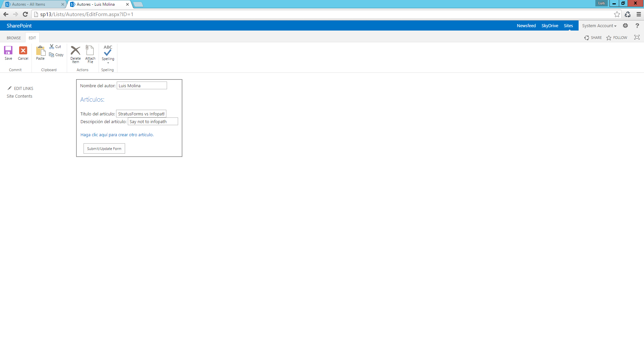Run the ABC Spelling checker

(108, 51)
